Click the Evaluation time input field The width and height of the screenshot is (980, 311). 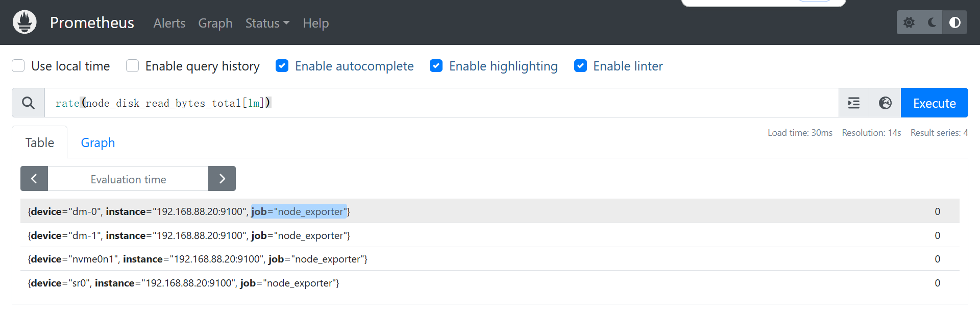(x=128, y=179)
